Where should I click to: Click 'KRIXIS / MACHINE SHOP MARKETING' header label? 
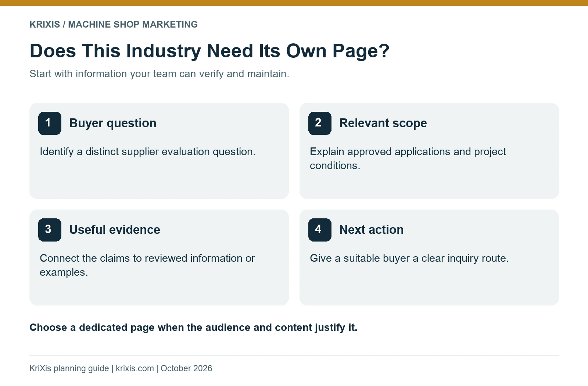tap(114, 24)
